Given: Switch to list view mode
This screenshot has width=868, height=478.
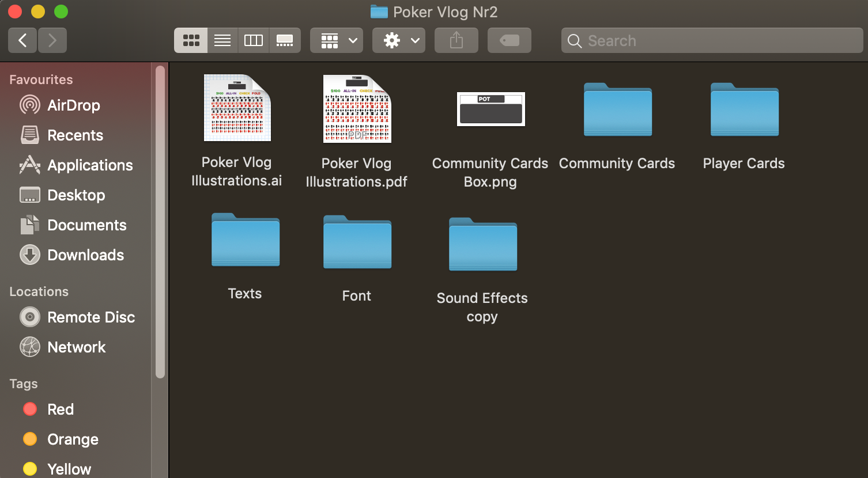Looking at the screenshot, I should pos(222,40).
